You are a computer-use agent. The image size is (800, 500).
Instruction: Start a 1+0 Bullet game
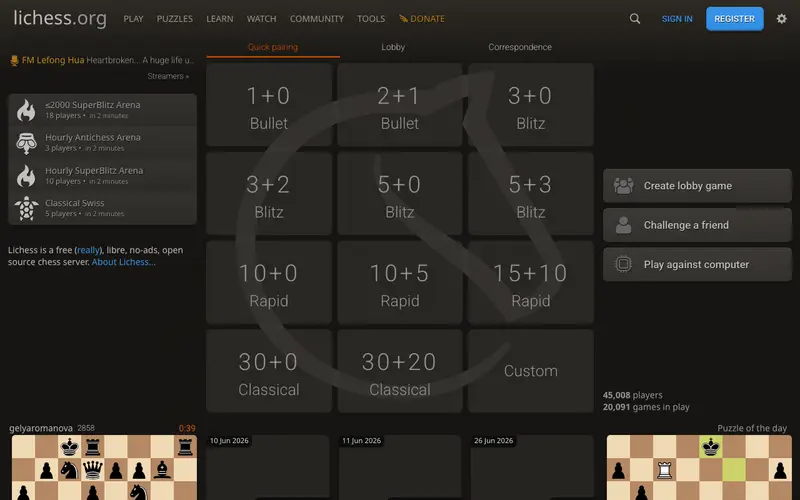(x=269, y=105)
